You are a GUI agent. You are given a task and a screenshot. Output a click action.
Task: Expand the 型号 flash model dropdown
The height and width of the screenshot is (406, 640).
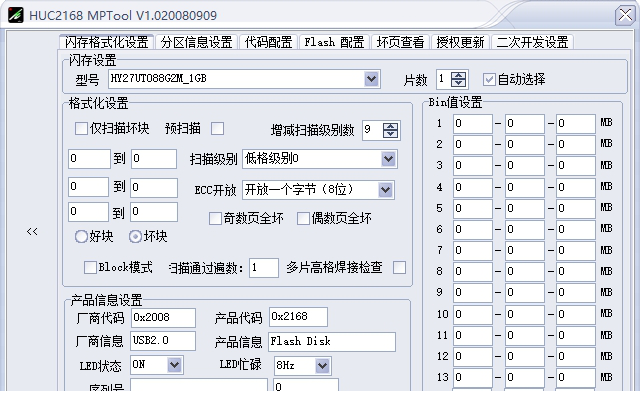tap(372, 79)
